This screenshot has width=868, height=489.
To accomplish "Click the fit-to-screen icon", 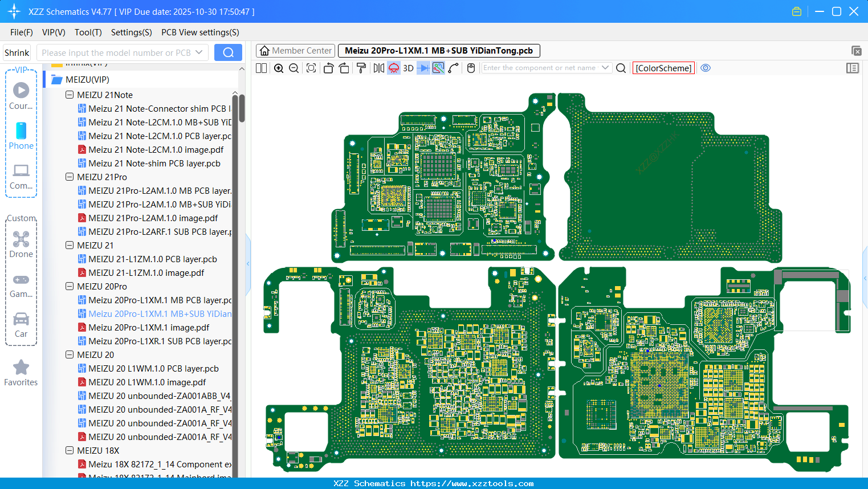I will click(x=311, y=68).
